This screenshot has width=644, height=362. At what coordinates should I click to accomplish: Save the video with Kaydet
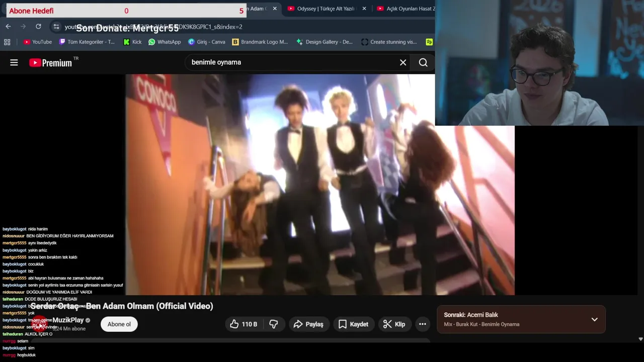(353, 324)
